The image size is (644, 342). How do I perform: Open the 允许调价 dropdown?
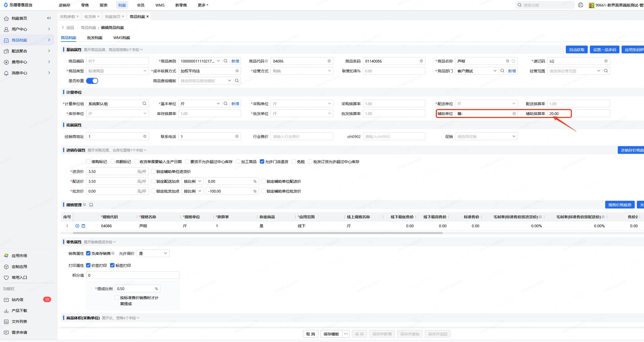point(153,253)
